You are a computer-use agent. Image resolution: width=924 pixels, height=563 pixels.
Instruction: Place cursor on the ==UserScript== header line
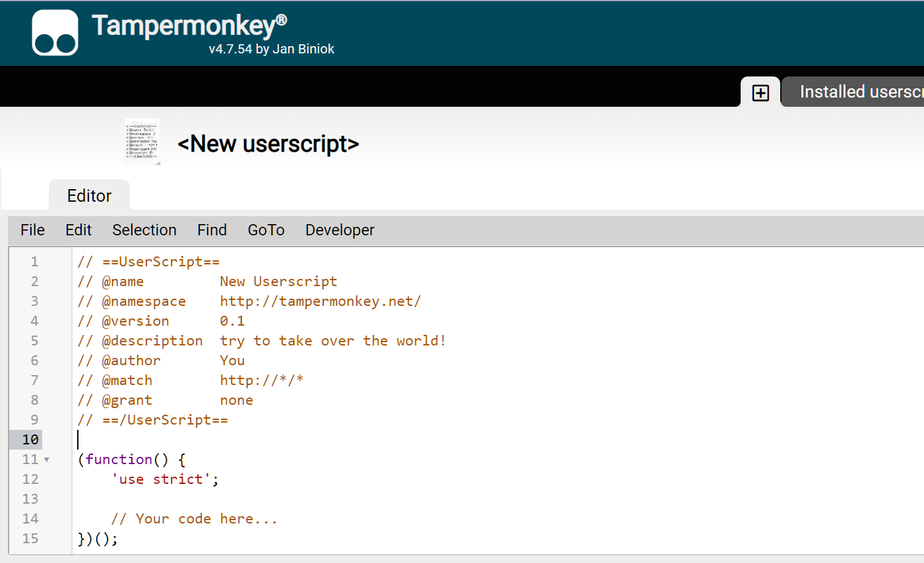(x=148, y=262)
